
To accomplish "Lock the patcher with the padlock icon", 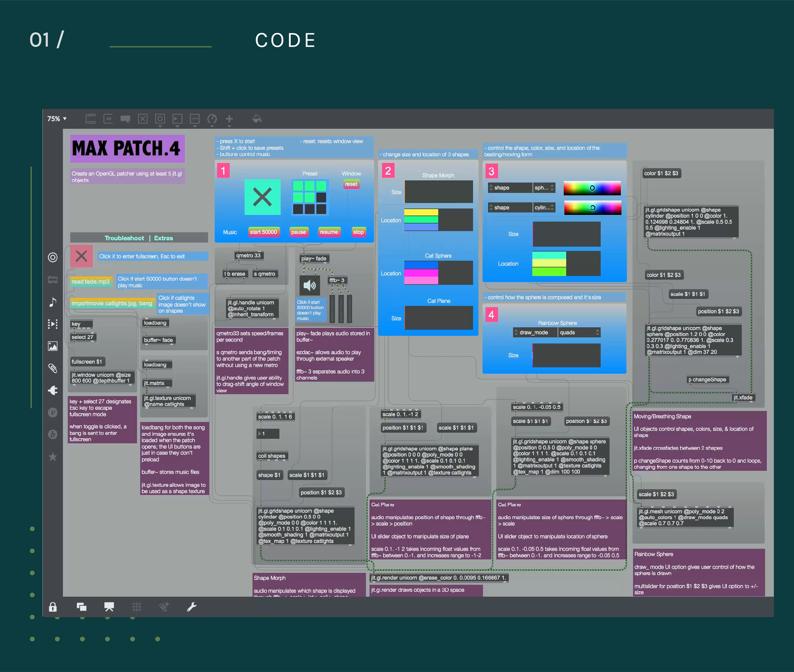I will (53, 606).
